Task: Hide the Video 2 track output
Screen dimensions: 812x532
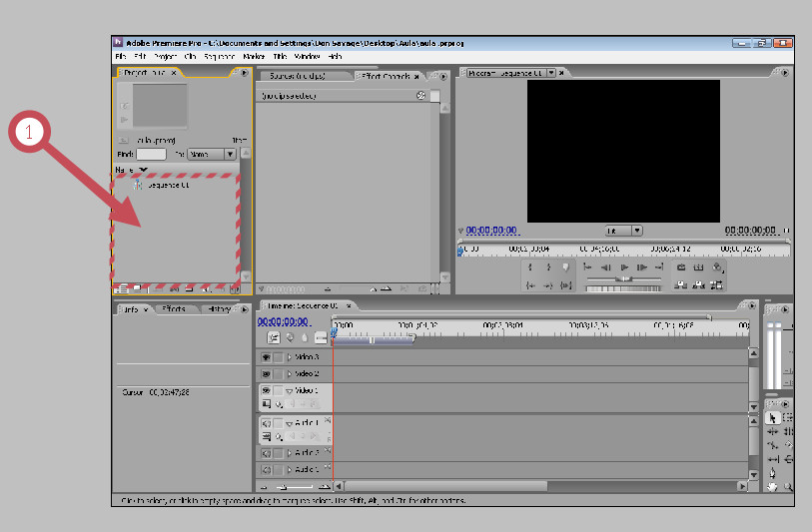Action: click(x=266, y=373)
